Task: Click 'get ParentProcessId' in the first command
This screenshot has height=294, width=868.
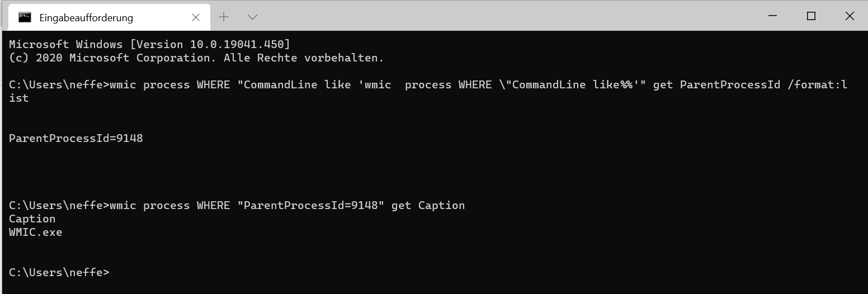Action: (x=716, y=84)
